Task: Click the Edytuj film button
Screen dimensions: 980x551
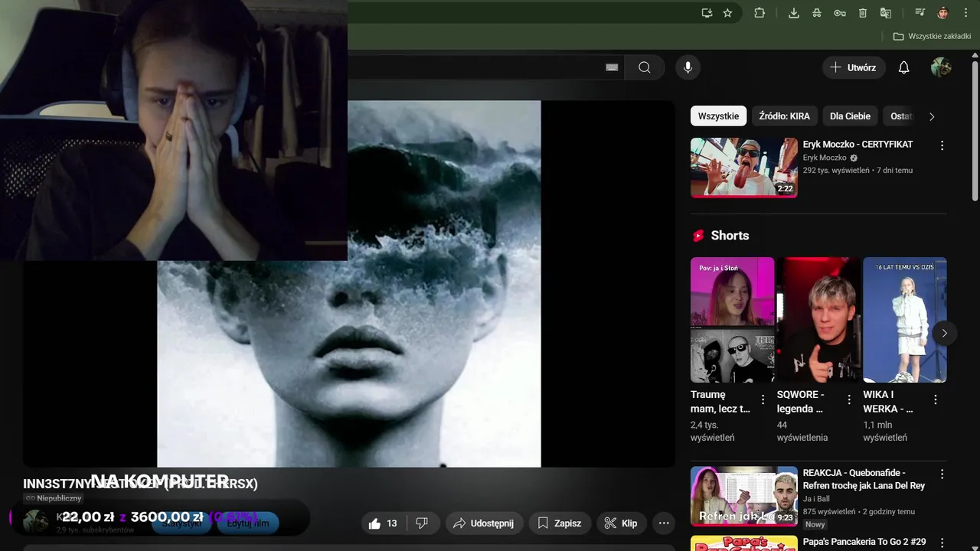Action: pyautogui.click(x=248, y=523)
